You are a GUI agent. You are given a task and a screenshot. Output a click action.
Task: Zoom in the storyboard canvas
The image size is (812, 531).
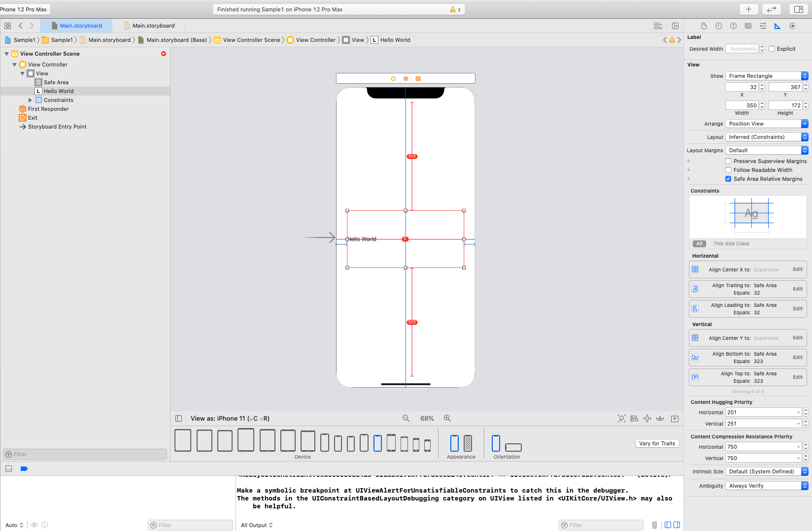pyautogui.click(x=447, y=418)
